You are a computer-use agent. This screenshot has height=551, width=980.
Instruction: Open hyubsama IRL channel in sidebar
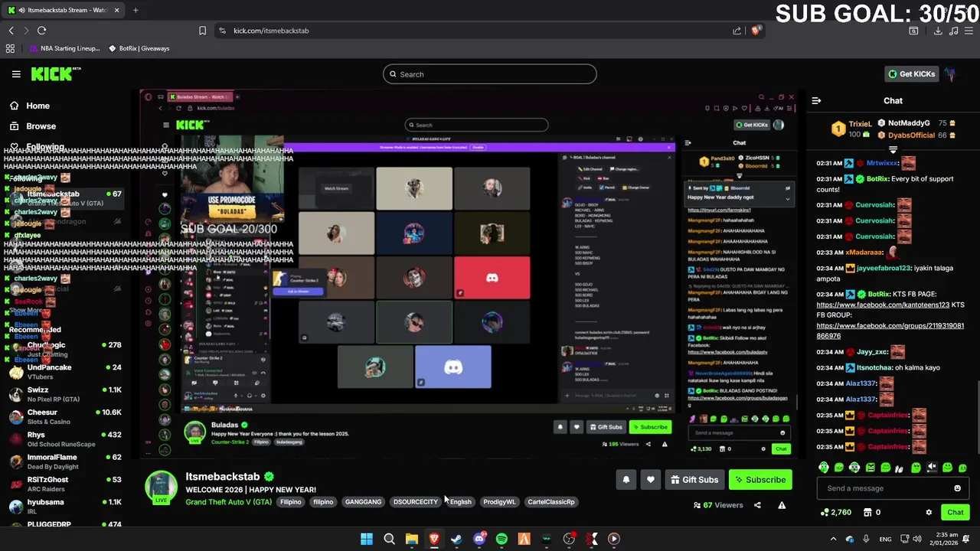[x=64, y=506]
